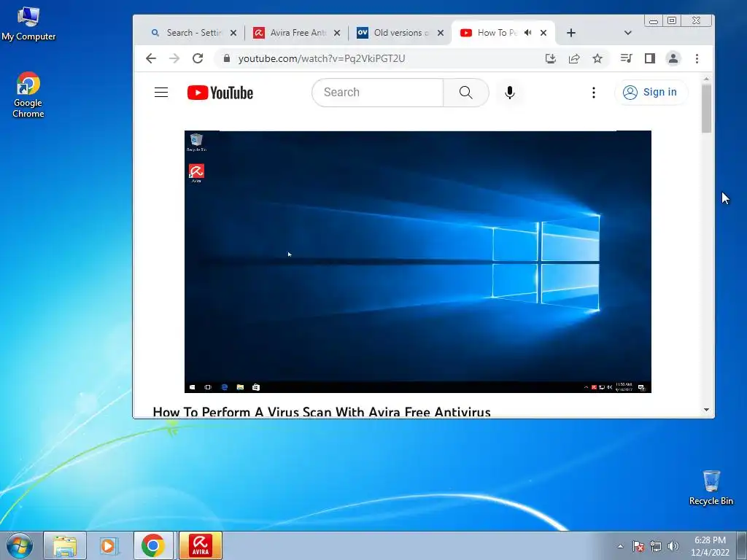The image size is (747, 560).
Task: Close the Search - Settings tab
Action: pyautogui.click(x=233, y=33)
